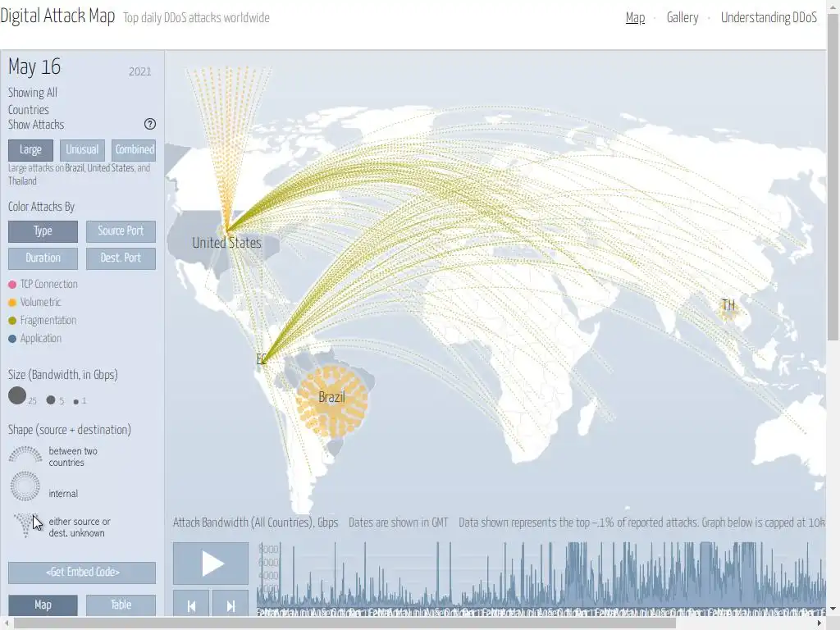Click the Color Attacks By heading
The width and height of the screenshot is (840, 630).
(x=41, y=207)
